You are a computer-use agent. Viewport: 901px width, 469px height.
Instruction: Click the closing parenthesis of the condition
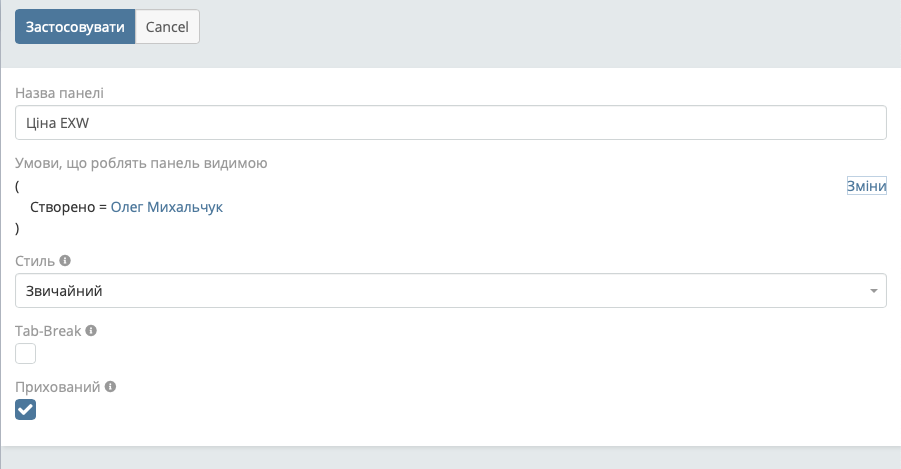(18, 229)
